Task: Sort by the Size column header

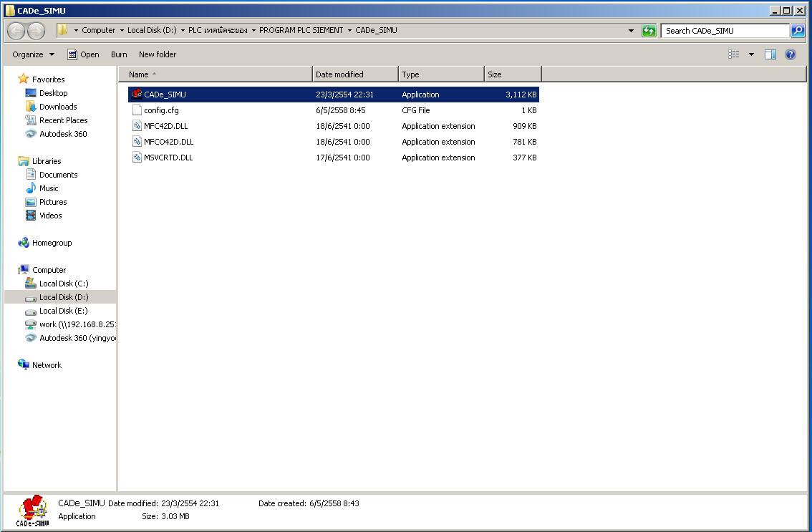Action: tap(513, 74)
